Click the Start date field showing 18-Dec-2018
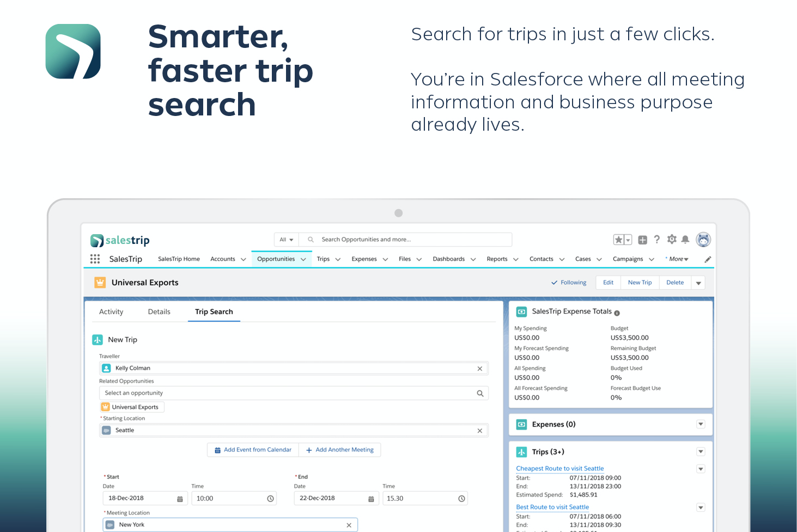The image size is (797, 532). point(145,499)
